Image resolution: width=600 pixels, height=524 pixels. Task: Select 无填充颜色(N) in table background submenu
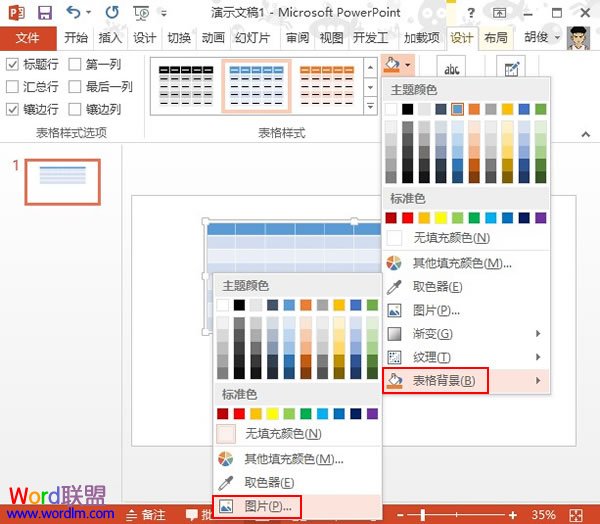click(297, 434)
